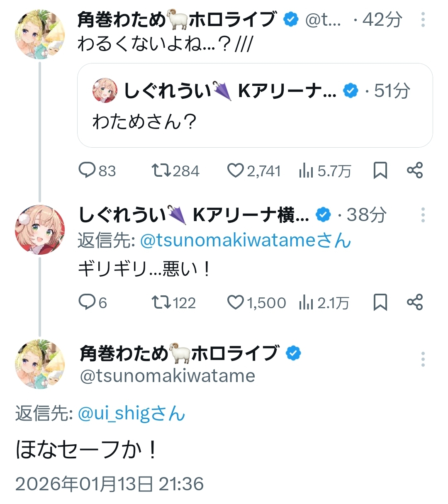
Task: Bookmark the しぐれうい reply tweet
Action: (x=380, y=302)
